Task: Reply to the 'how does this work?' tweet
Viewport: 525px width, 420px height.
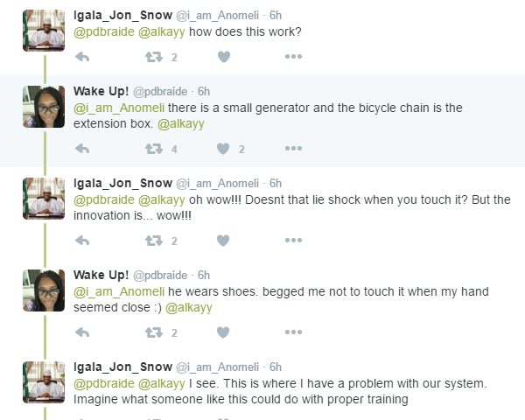Action: [82, 57]
